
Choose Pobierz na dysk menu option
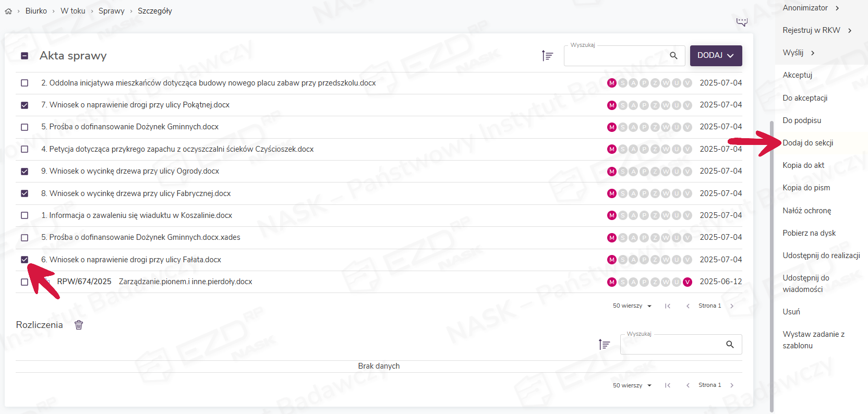(809, 233)
